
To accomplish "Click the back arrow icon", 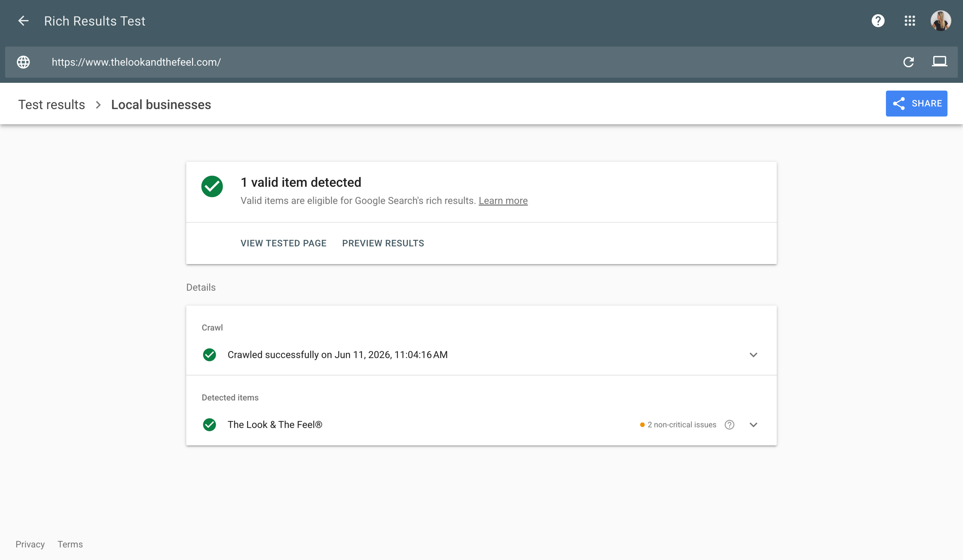I will 23,21.
